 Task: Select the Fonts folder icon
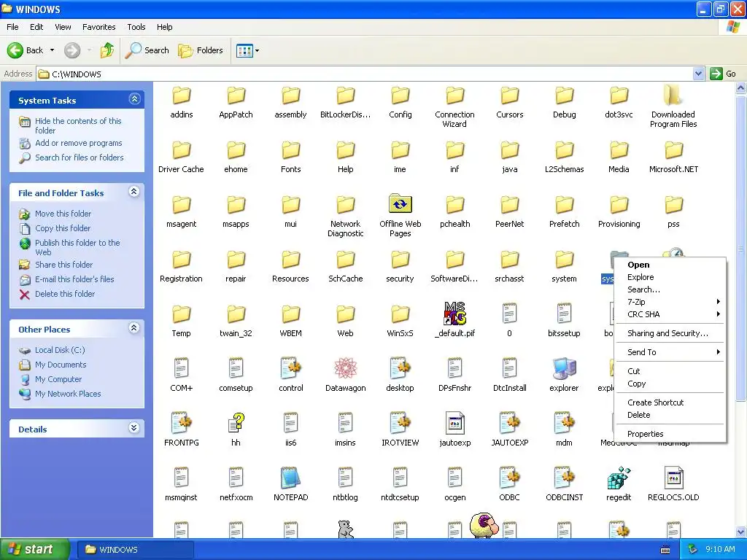[290, 150]
